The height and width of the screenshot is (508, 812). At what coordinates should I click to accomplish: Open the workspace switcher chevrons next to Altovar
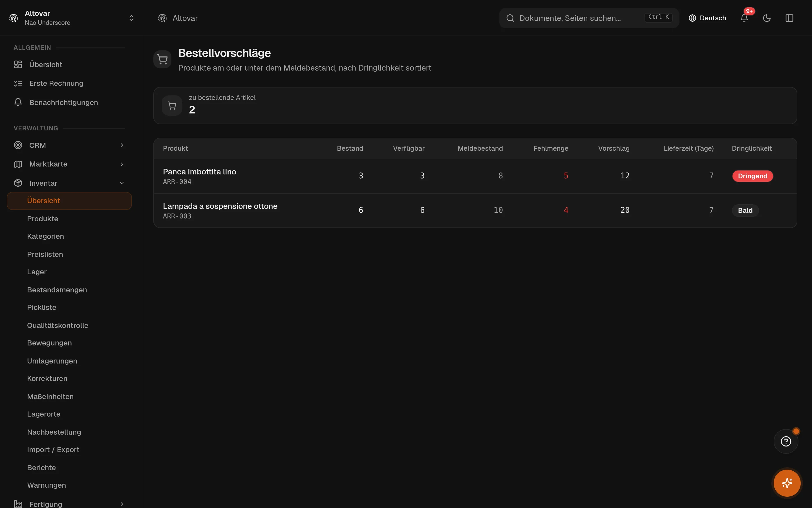tap(131, 18)
